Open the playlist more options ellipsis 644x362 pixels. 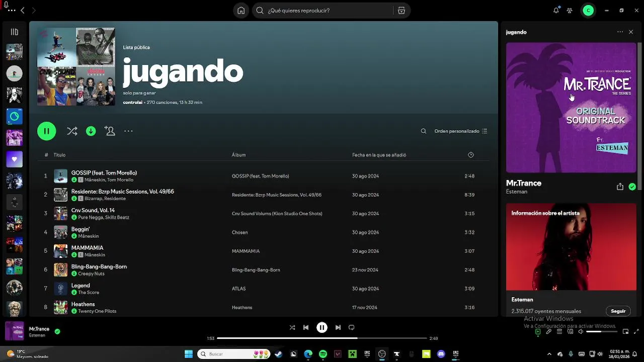[x=128, y=131]
